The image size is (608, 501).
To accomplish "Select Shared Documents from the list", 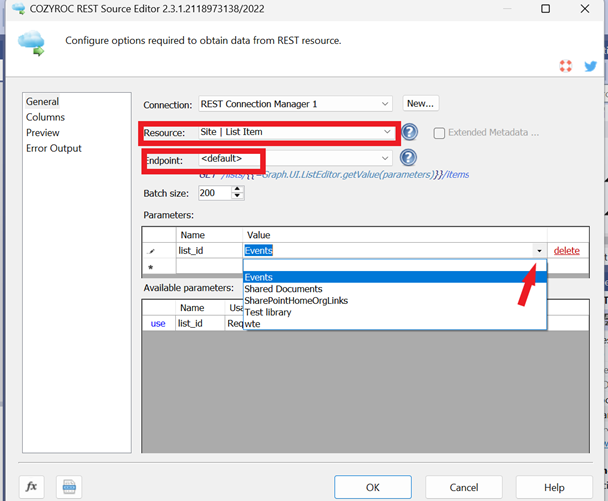I will pos(283,289).
